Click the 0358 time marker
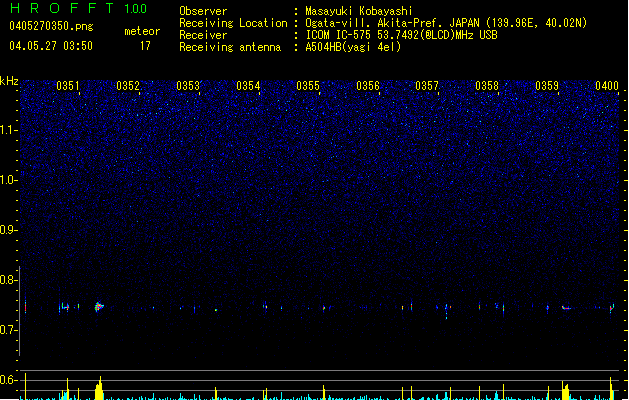 [487, 86]
